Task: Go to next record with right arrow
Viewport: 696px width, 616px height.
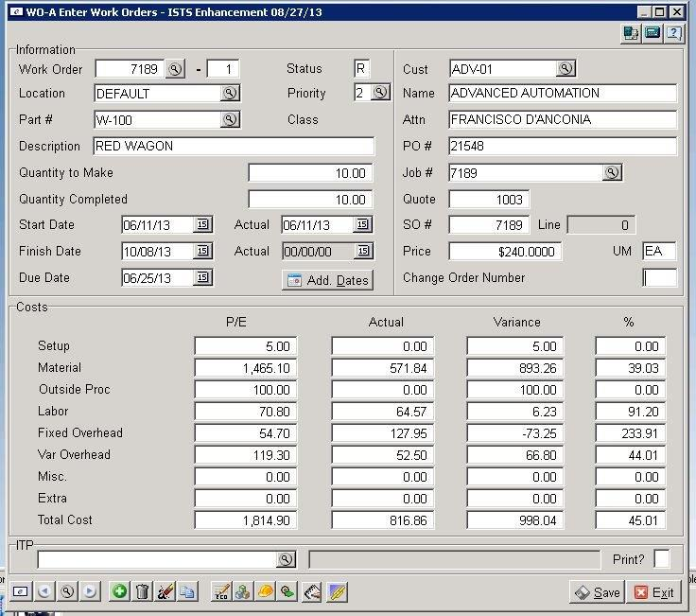Action: pyautogui.click(x=90, y=591)
